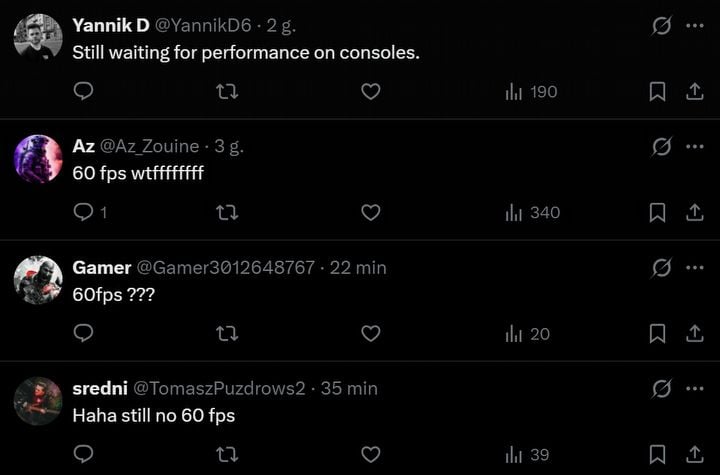This screenshot has width=720, height=475.
Task: View analytics showing 340 views
Action: (x=532, y=212)
